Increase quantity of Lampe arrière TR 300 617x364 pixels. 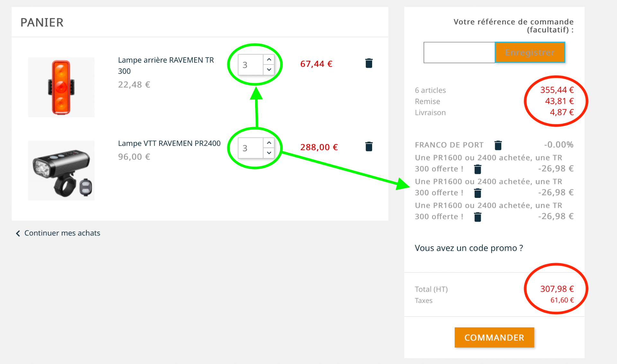point(269,59)
